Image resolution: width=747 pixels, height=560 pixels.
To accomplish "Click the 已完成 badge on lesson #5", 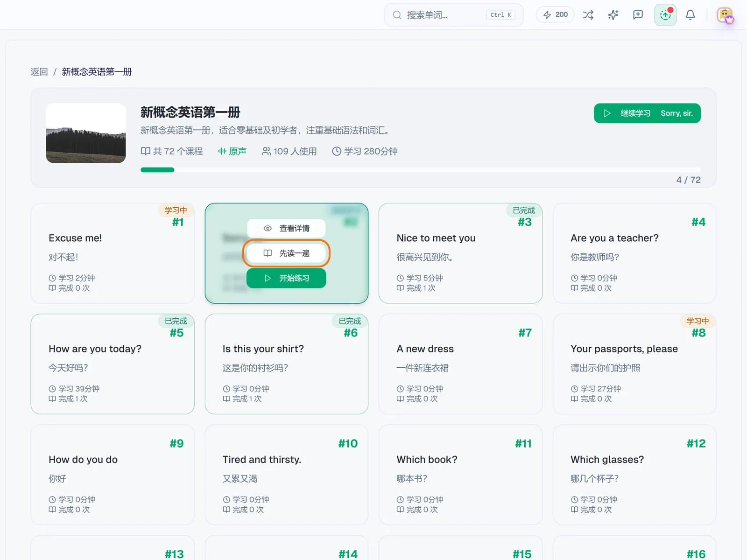I will 176,321.
